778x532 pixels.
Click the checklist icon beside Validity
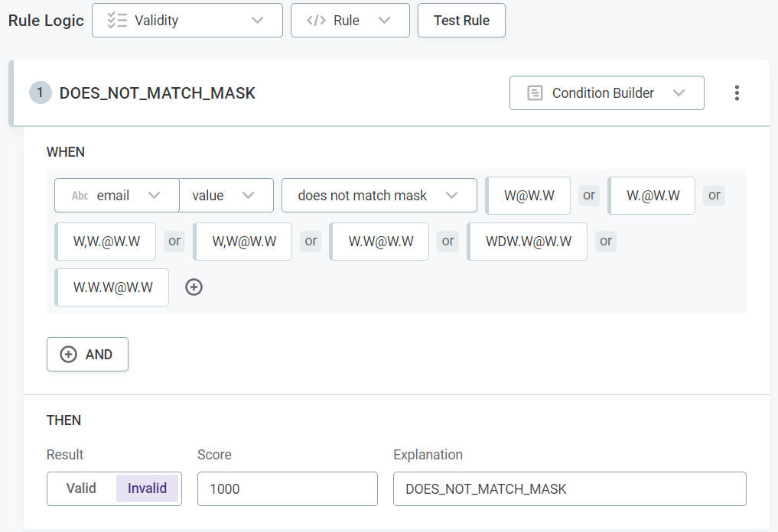[x=118, y=20]
